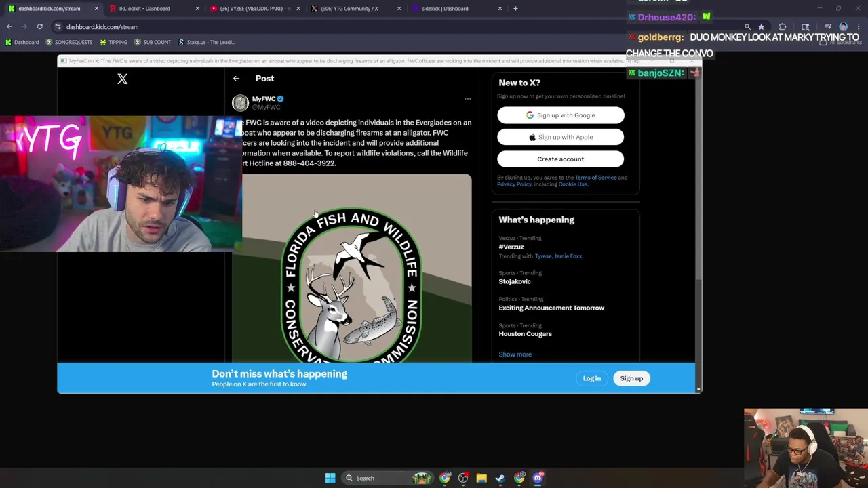Open the three-dot post options menu
Image resolution: width=868 pixels, height=488 pixels.
click(x=467, y=99)
